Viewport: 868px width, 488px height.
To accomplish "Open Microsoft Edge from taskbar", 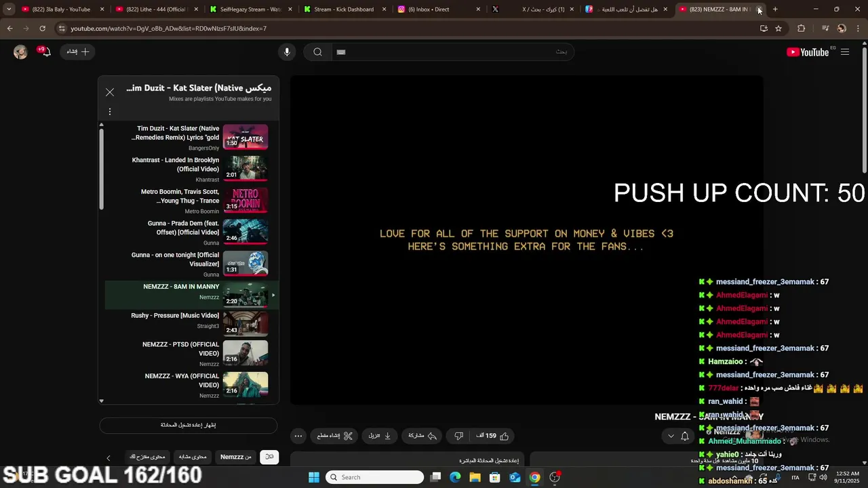I will pos(455,477).
